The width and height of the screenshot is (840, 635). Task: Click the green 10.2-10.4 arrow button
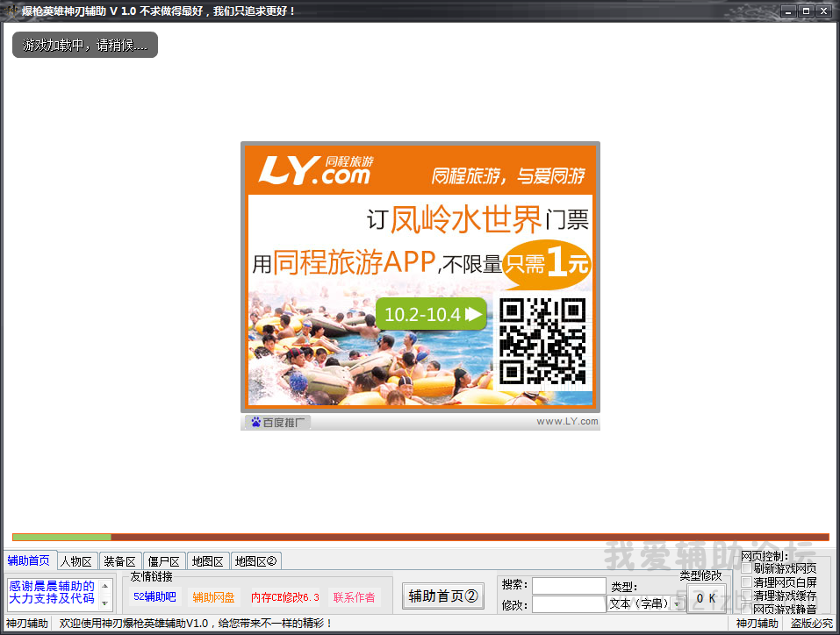[x=431, y=314]
